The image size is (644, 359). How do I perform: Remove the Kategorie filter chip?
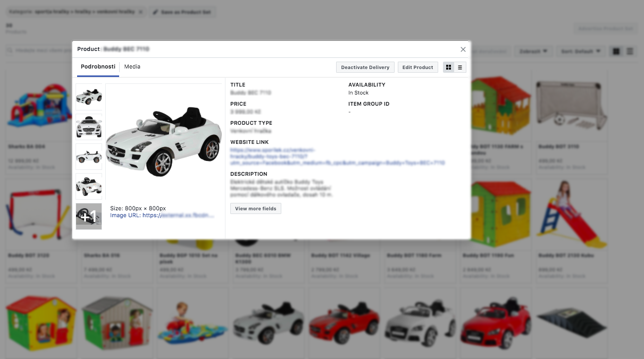(x=140, y=12)
